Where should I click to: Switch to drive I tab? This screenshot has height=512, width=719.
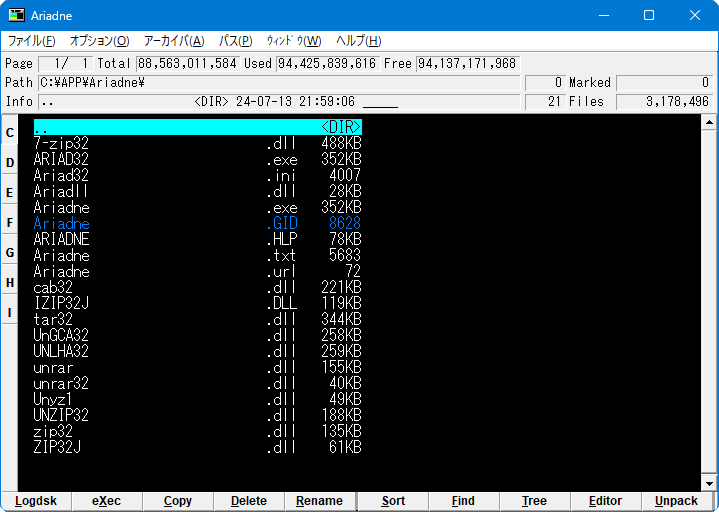tap(10, 313)
